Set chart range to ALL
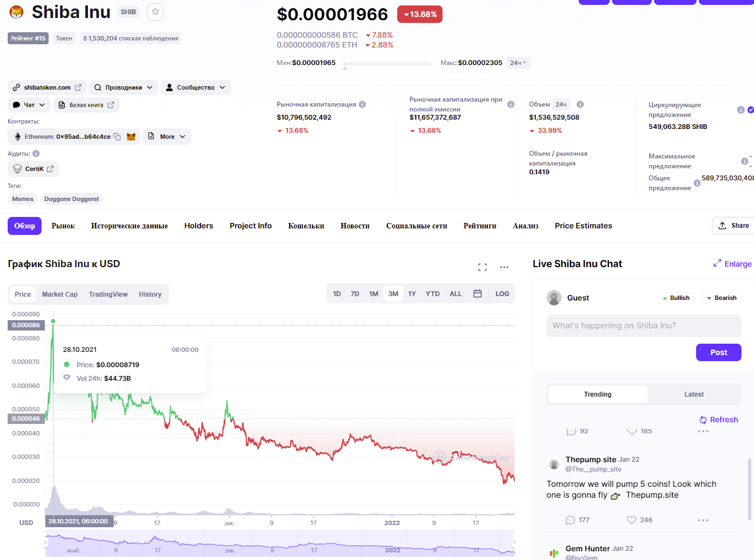 456,294
